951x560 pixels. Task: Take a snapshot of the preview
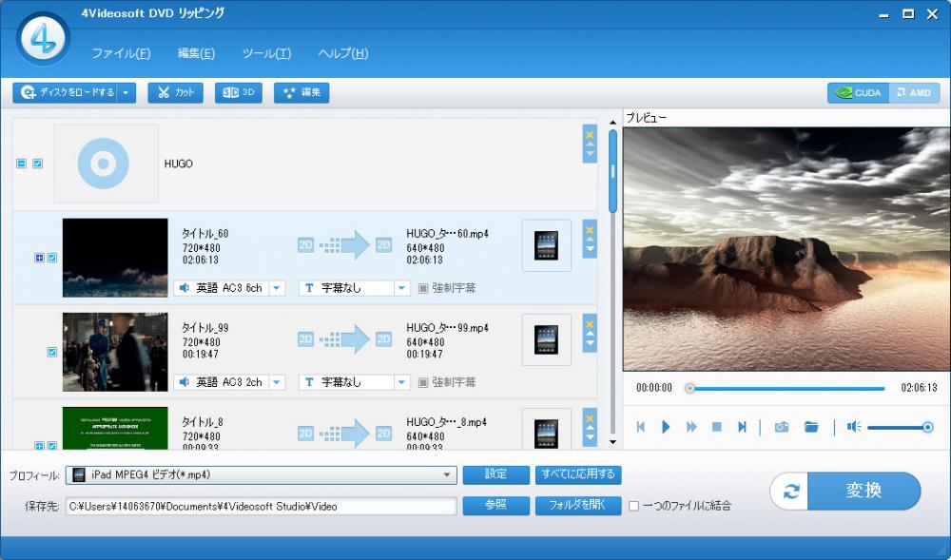coord(781,427)
